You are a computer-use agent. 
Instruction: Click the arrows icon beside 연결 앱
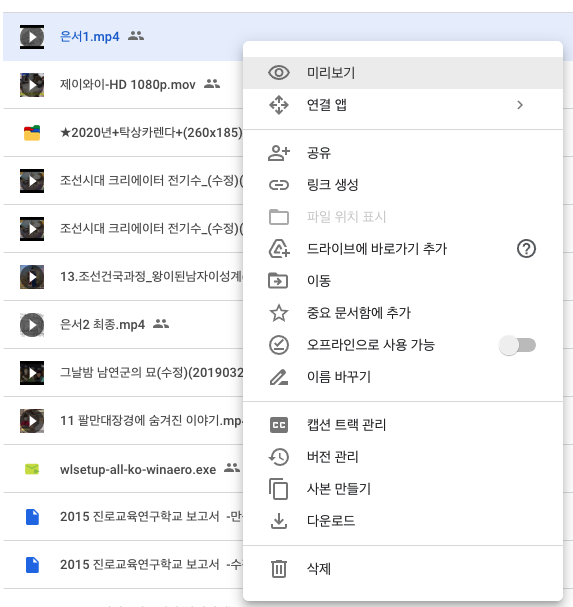[279, 105]
